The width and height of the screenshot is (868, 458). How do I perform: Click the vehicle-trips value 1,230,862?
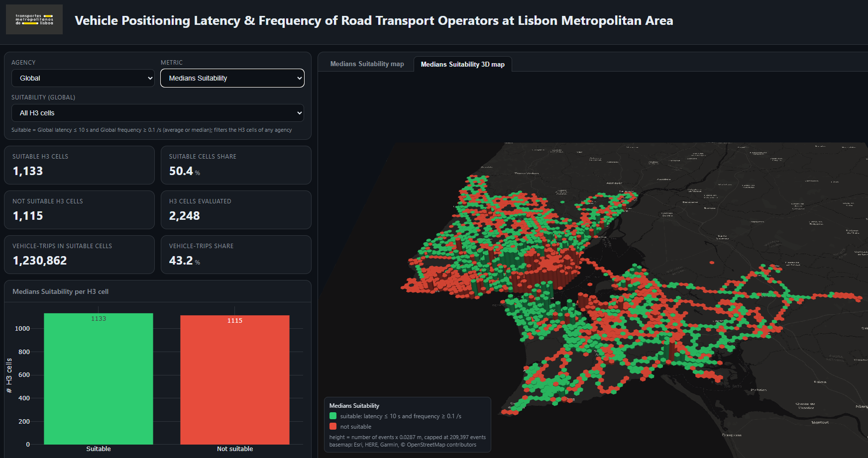40,261
